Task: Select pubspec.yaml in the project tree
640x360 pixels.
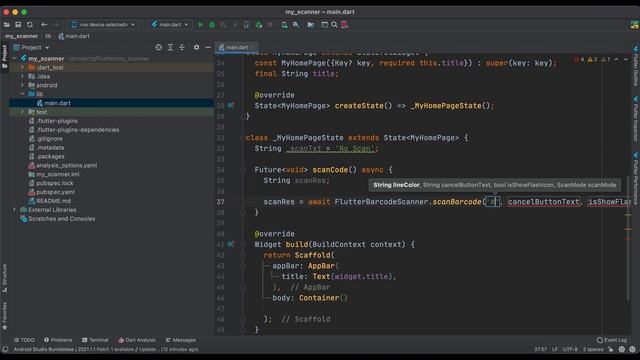Action: [56, 192]
